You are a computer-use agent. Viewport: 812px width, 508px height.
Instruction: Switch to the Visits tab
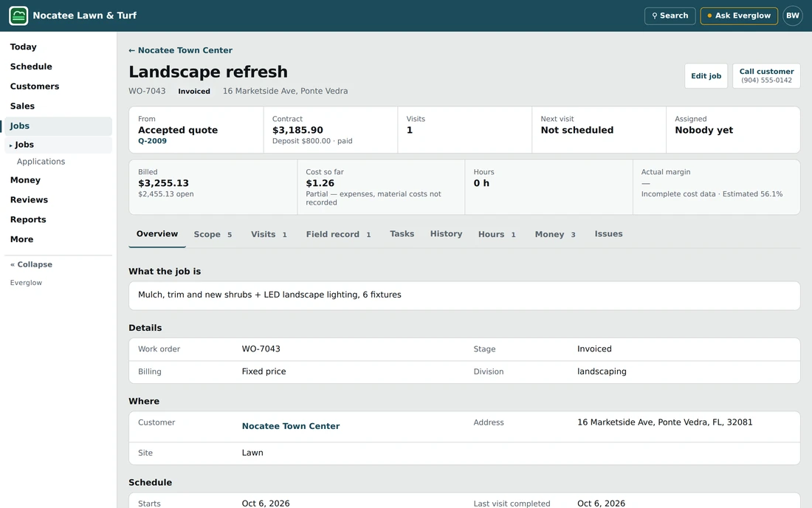pyautogui.click(x=269, y=235)
